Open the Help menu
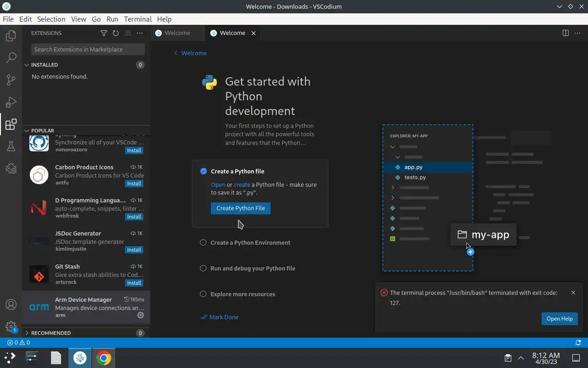 pos(164,19)
